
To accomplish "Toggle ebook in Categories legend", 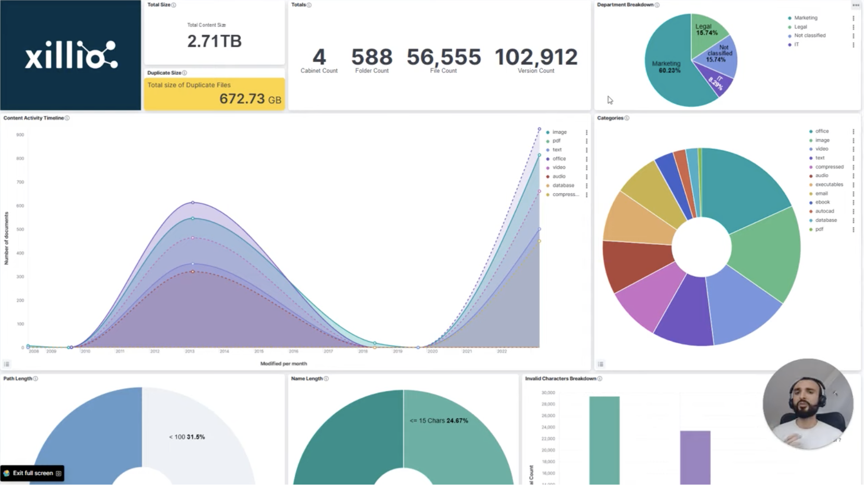I will click(822, 202).
